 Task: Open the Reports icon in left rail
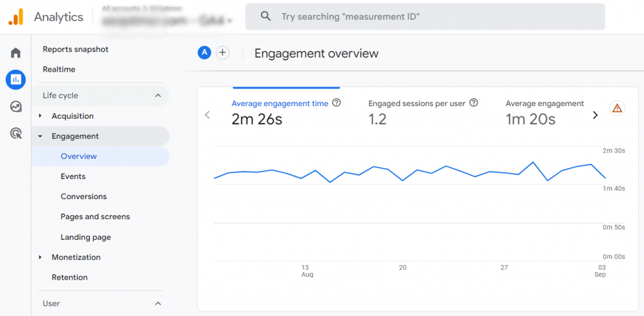tap(16, 80)
